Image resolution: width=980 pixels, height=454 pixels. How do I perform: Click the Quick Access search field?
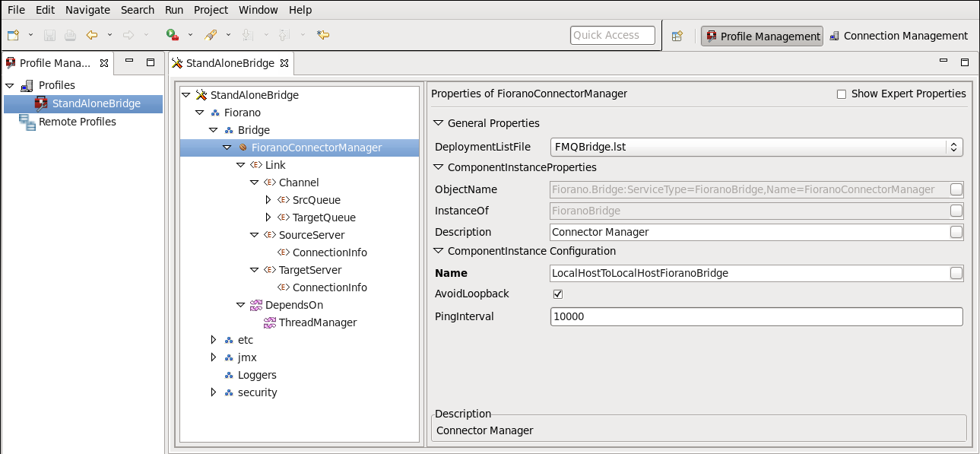pyautogui.click(x=613, y=35)
